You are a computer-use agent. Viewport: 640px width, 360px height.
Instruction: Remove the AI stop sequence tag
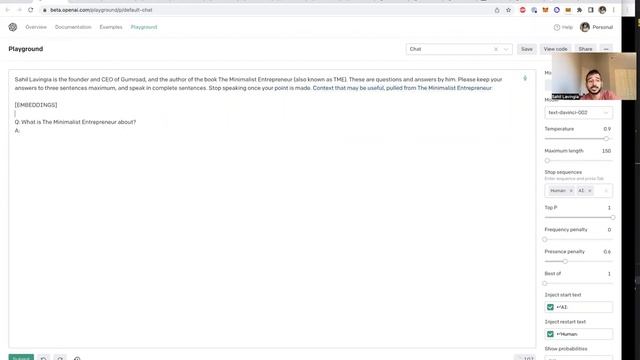point(590,191)
